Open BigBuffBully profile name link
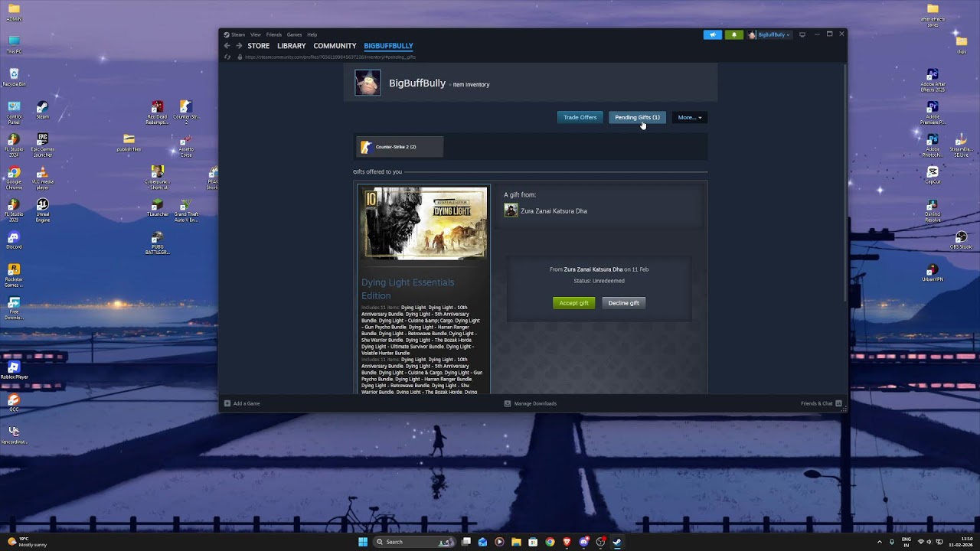 click(417, 83)
